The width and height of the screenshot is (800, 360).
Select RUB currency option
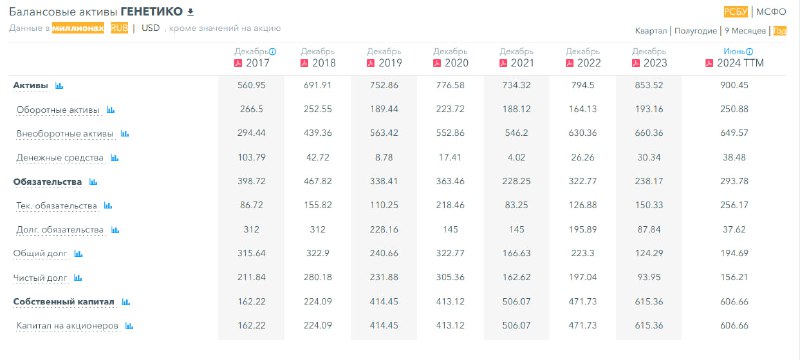pos(119,28)
